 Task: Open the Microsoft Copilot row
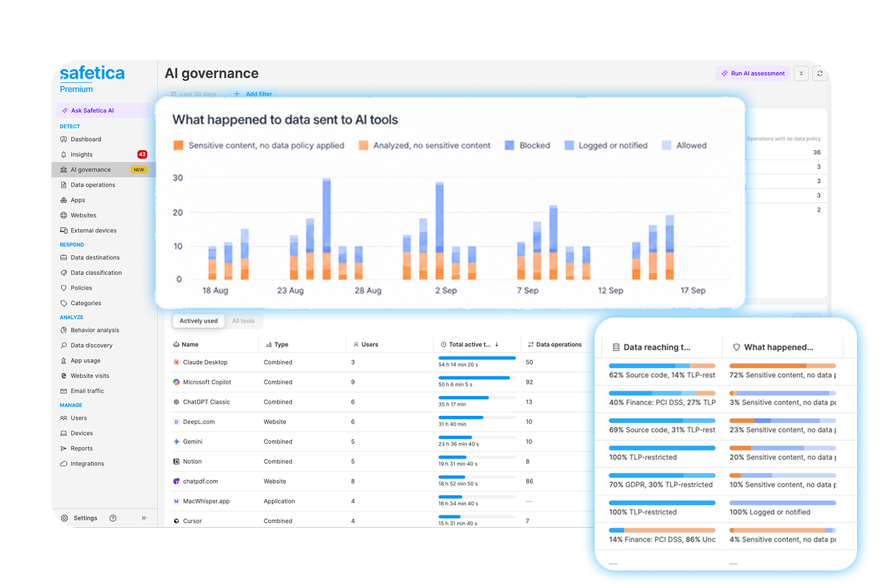point(382,382)
